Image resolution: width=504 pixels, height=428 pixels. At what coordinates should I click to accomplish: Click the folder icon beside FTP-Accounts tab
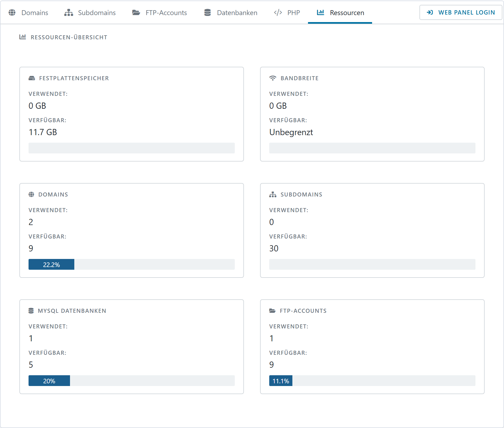[x=136, y=13]
